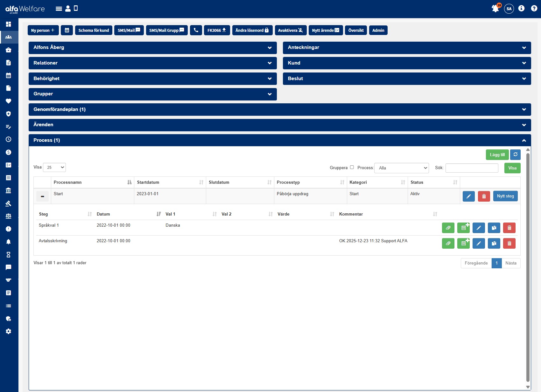Screen dimensions: 541x392
Task: Edit the Avtalsskrivning step with pencil icon
Action: (x=479, y=243)
